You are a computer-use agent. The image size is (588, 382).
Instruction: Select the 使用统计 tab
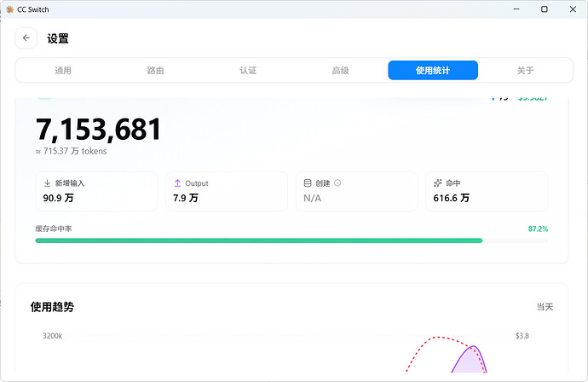coord(433,70)
